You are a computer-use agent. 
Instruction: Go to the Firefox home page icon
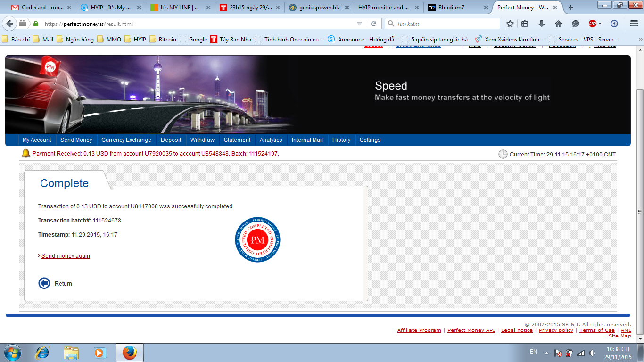[559, 24]
